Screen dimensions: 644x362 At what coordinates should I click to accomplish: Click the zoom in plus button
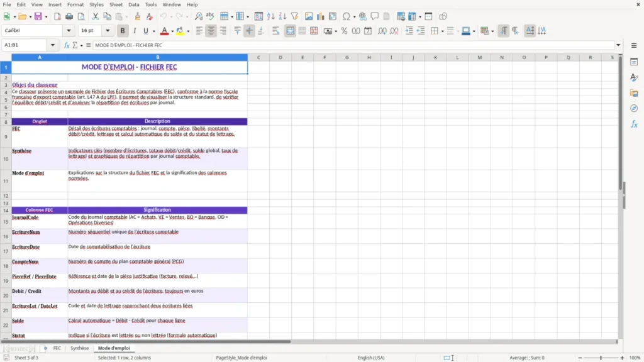[x=622, y=358]
